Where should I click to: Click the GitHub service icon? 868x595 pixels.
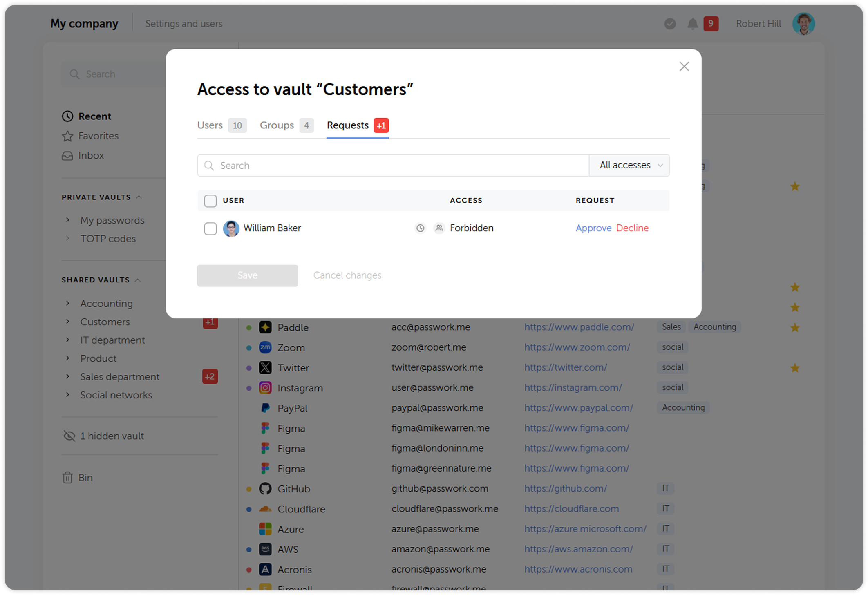265,488
